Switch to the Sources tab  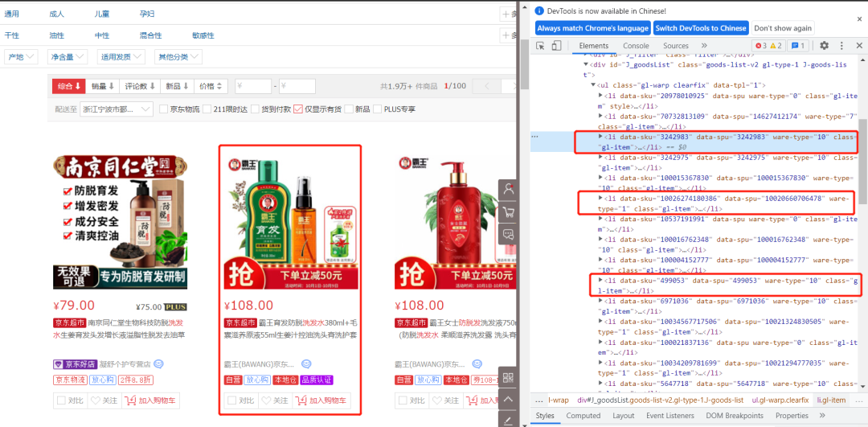pos(676,46)
